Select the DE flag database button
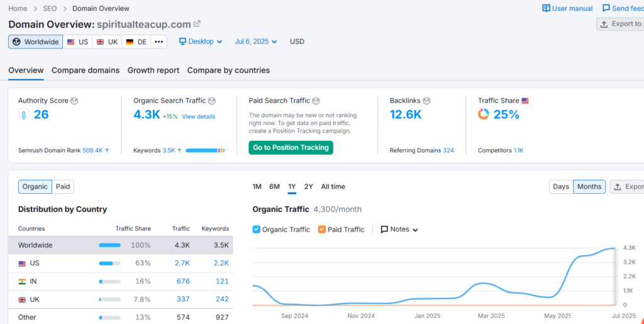This screenshot has height=324, width=644. (136, 42)
